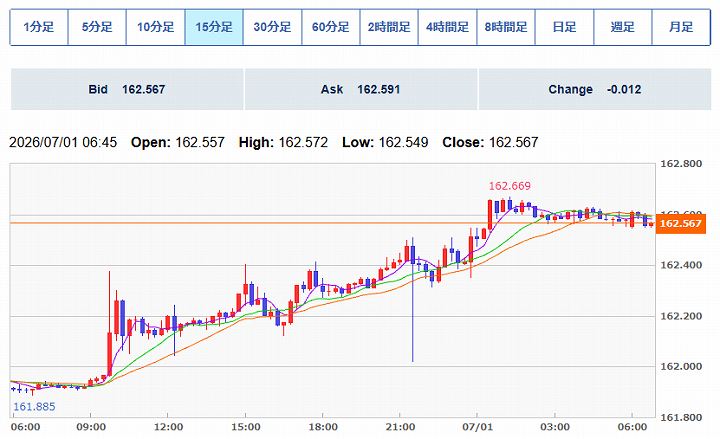720x439 pixels.
Task: Switch to 2時間足 interval
Action: tap(389, 27)
